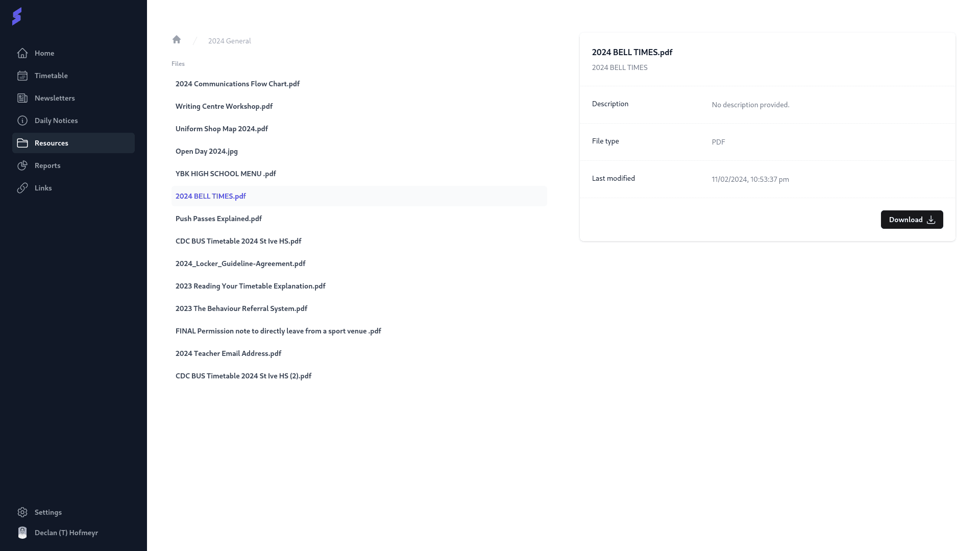980x551 pixels.
Task: Go to root via breadcrumb home icon
Action: click(x=177, y=40)
